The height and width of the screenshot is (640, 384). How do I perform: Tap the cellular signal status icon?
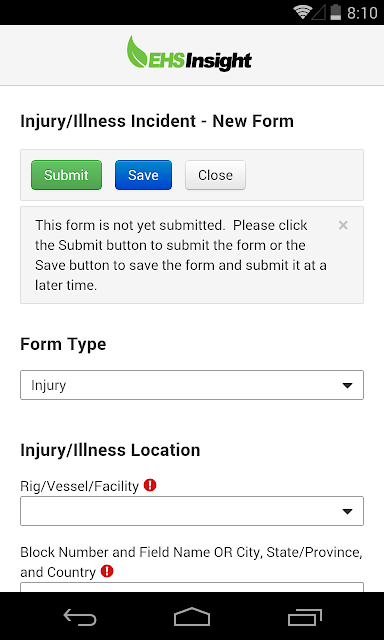(x=319, y=13)
